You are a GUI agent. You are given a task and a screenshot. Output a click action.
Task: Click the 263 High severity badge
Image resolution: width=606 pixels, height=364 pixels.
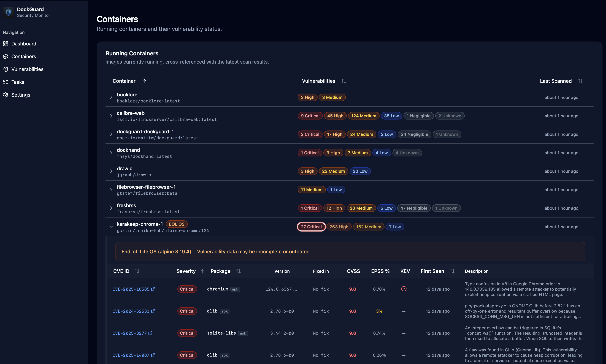[x=339, y=227]
